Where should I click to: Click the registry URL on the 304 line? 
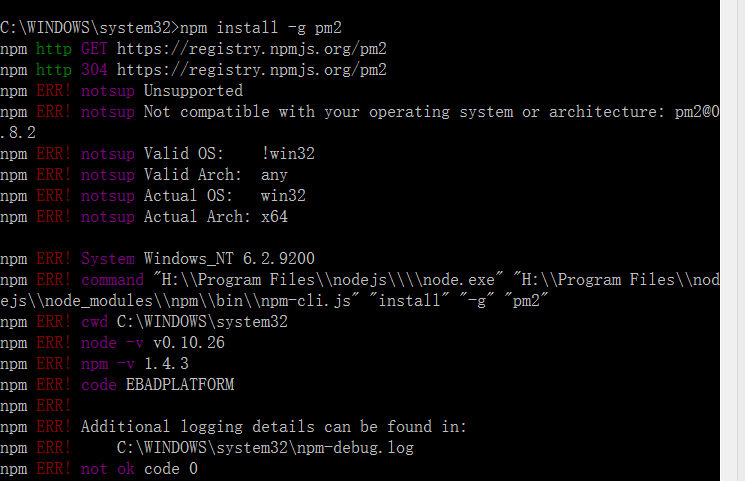tap(251, 70)
